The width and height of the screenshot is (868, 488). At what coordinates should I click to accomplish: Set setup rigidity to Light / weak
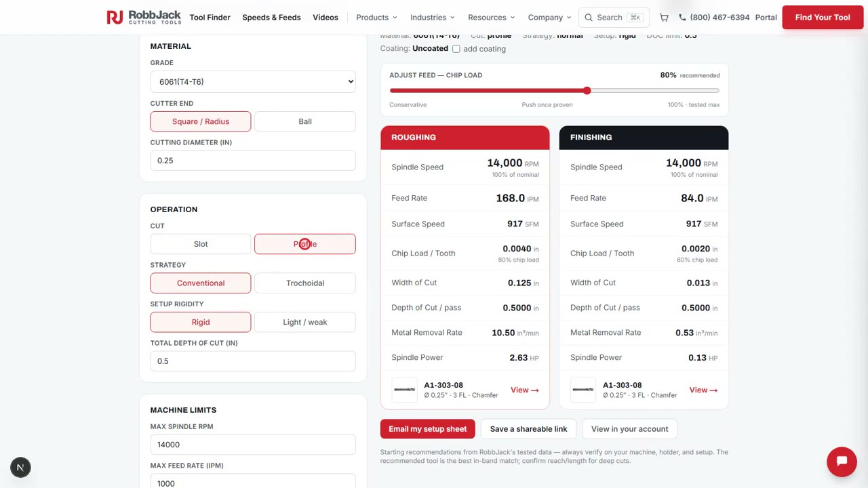coord(305,322)
